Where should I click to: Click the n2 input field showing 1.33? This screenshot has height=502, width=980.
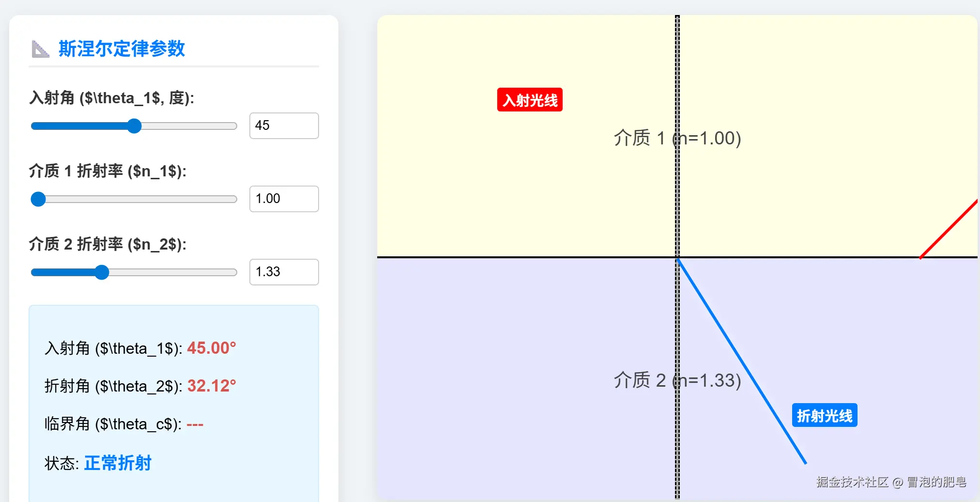tap(284, 272)
